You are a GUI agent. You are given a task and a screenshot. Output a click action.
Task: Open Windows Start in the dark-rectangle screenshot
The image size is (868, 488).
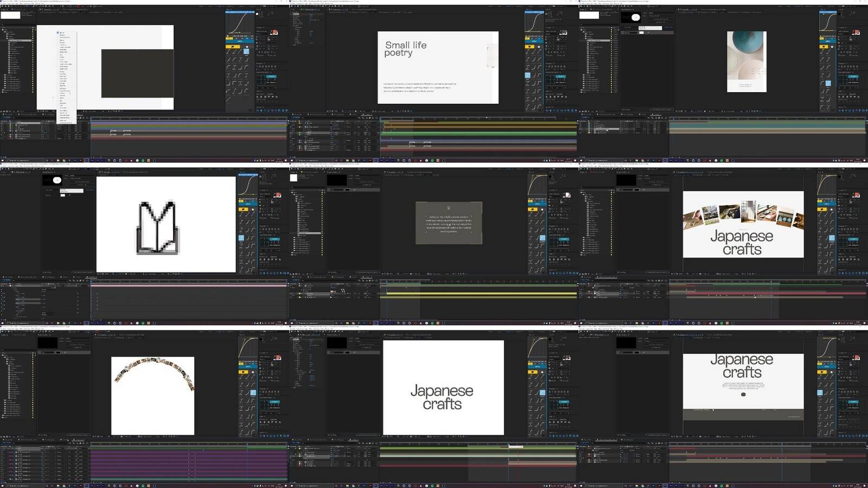(2, 160)
